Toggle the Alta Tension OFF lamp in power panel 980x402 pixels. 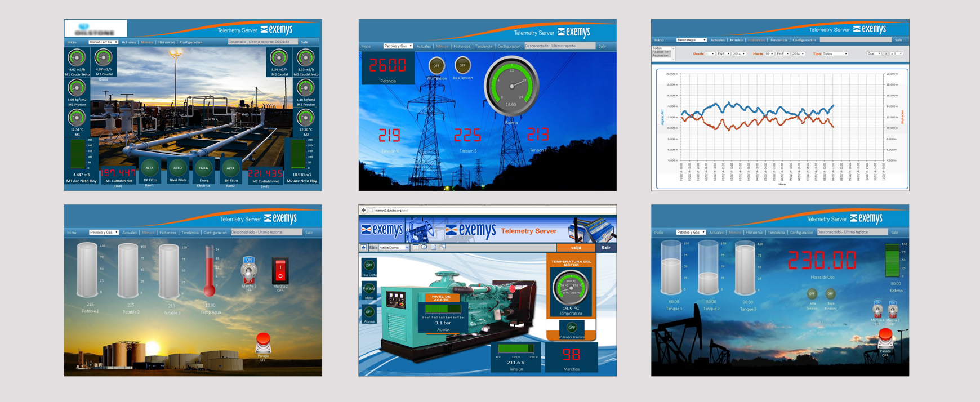[x=436, y=66]
